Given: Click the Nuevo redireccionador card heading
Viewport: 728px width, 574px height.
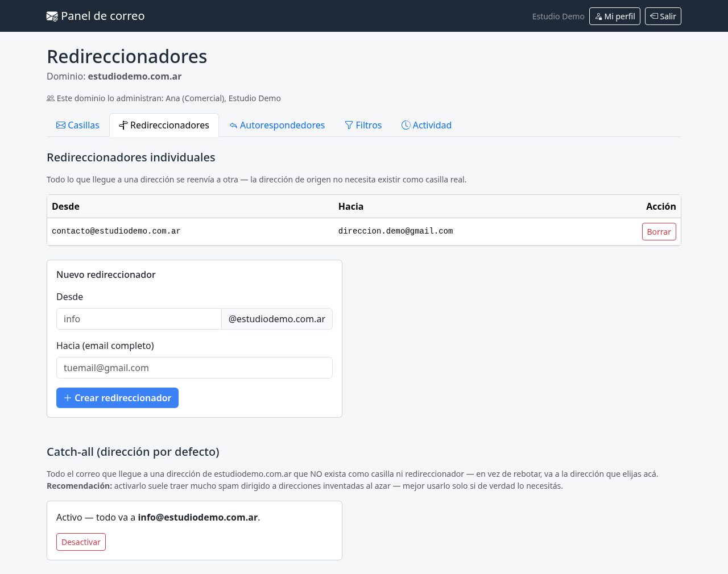Looking at the screenshot, I should click(x=106, y=274).
